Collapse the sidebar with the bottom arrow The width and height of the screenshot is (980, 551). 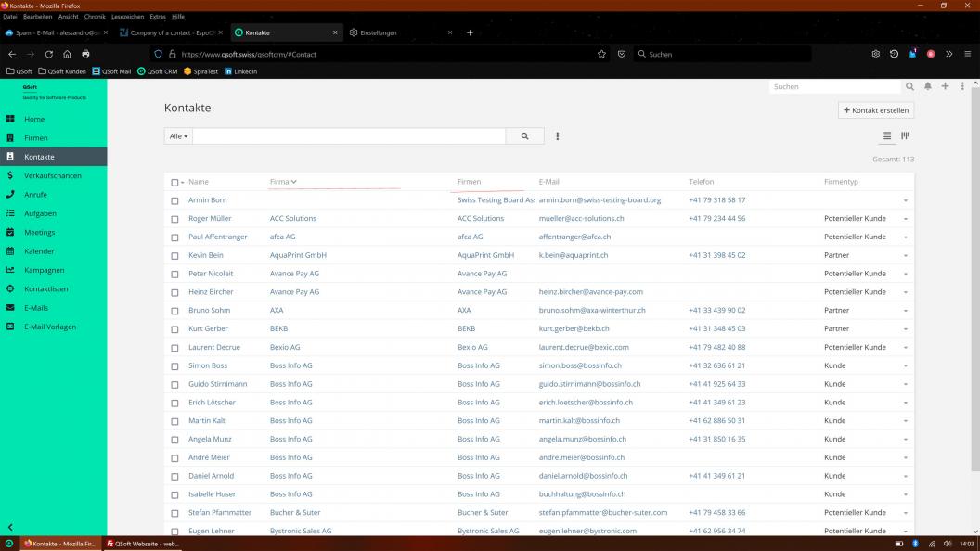(10, 527)
